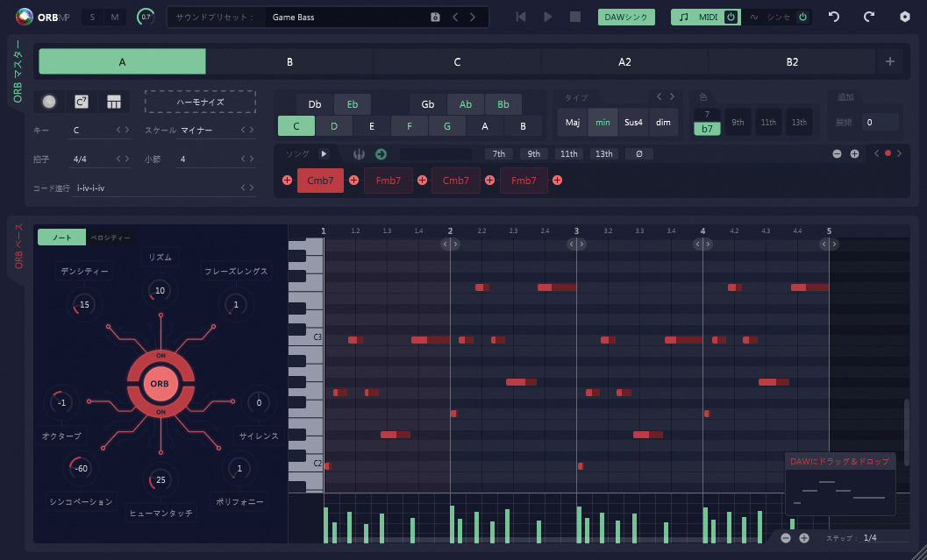This screenshot has width=927, height=560.
Task: Open settings via the hexagon icon
Action: [x=904, y=18]
